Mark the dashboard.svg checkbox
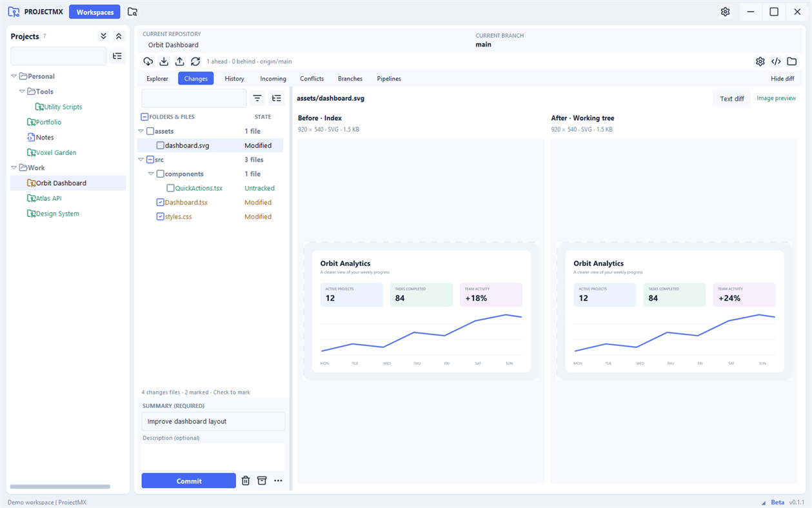Screen dimensions: 812x508 click(161, 145)
